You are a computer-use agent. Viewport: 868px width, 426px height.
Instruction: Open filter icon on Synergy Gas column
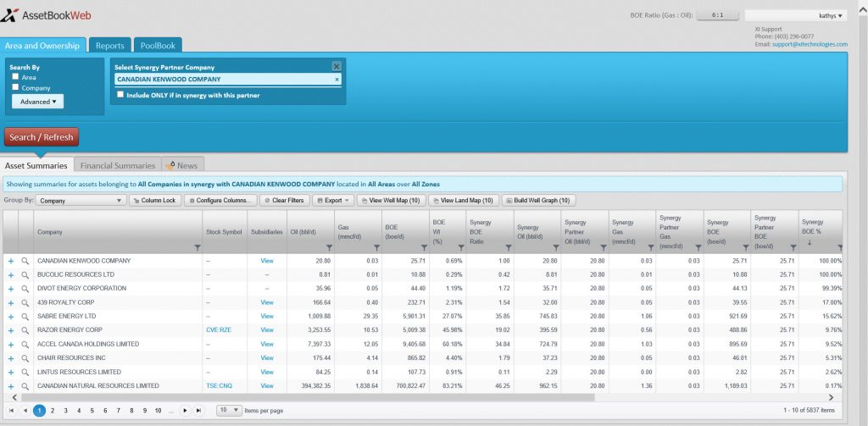click(x=651, y=248)
